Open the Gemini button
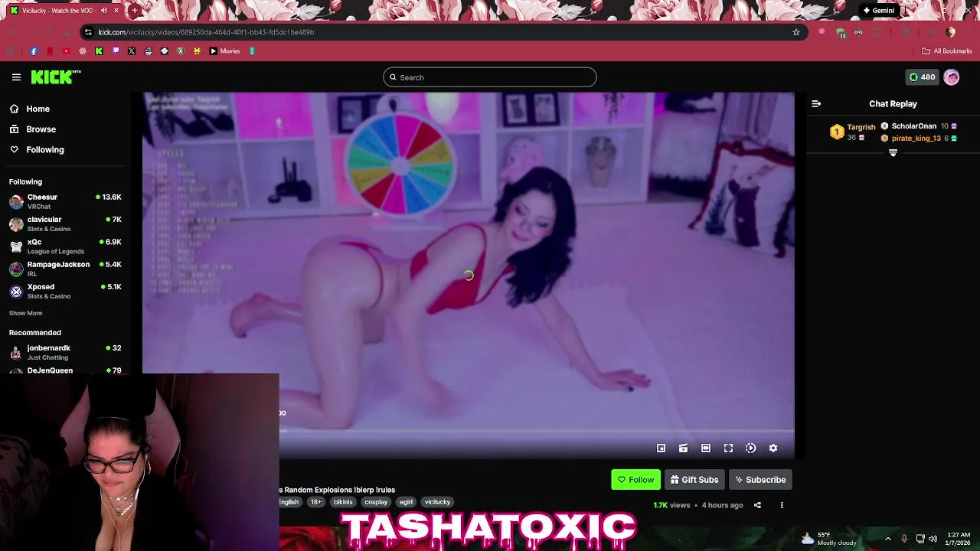The width and height of the screenshot is (980, 551). point(878,11)
